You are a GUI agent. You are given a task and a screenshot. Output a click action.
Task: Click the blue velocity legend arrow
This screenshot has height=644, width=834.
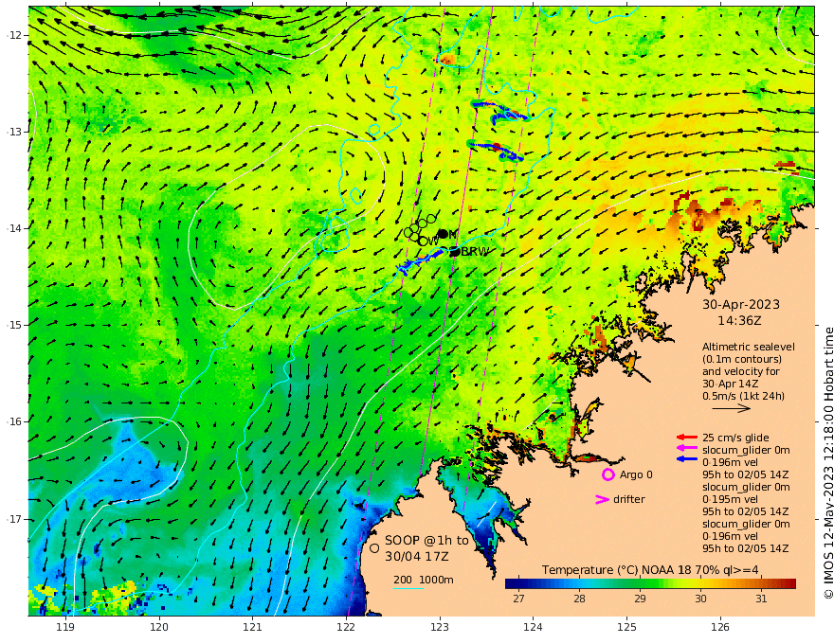tap(687, 459)
